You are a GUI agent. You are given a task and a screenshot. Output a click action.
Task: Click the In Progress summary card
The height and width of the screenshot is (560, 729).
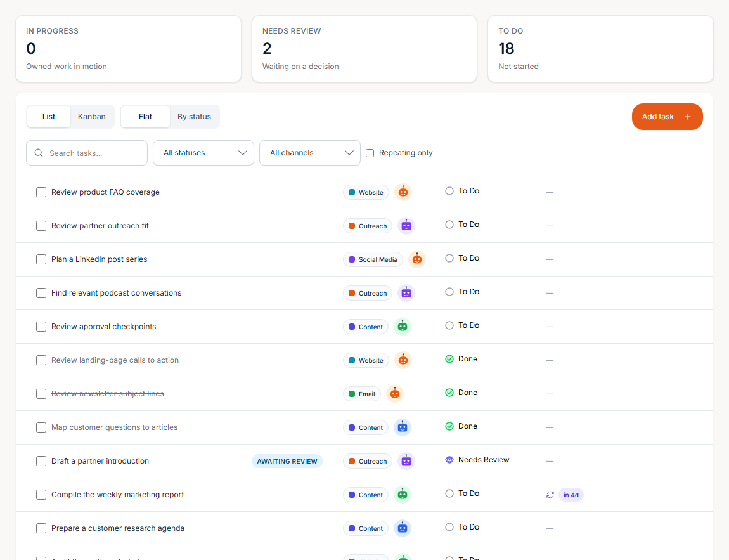pos(128,49)
